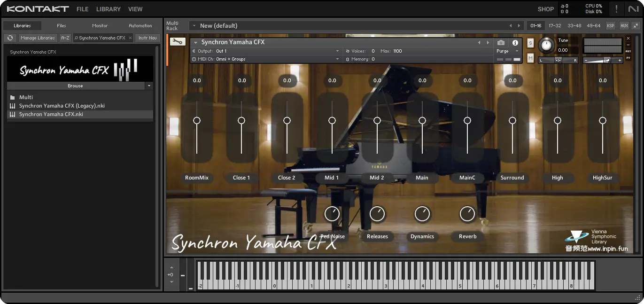
Task: Switch to the Monitor tab
Action: [100, 26]
